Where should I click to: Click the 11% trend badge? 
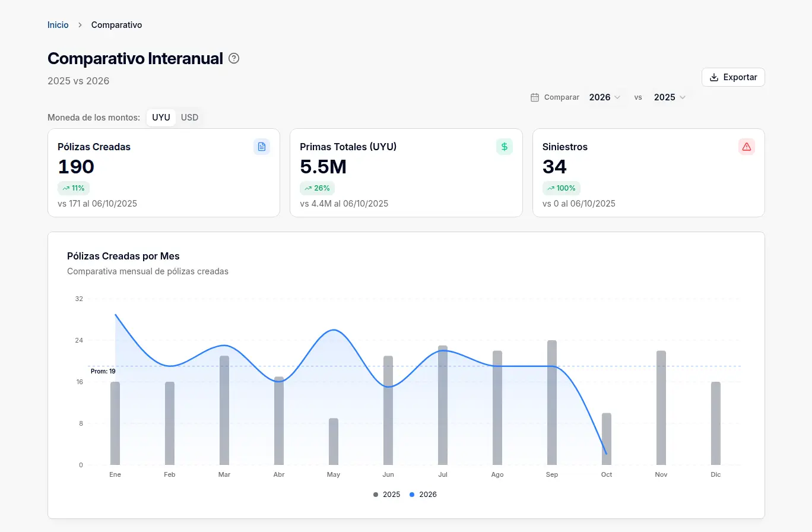(x=74, y=188)
